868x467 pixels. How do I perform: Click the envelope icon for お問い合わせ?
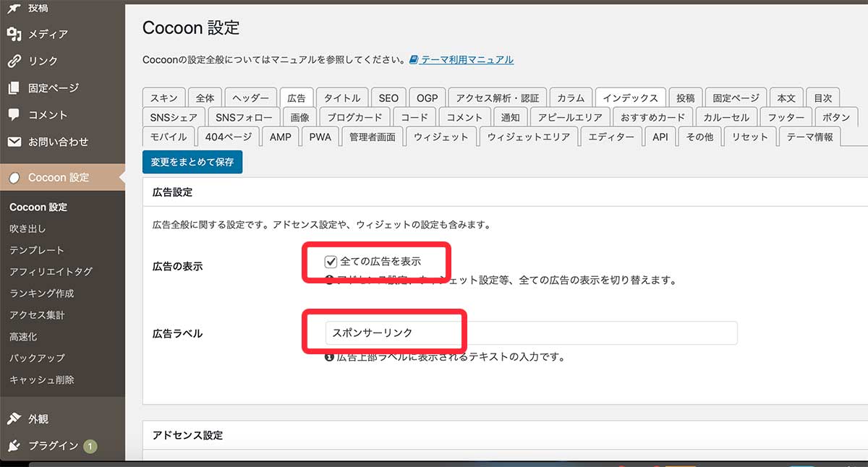point(14,142)
